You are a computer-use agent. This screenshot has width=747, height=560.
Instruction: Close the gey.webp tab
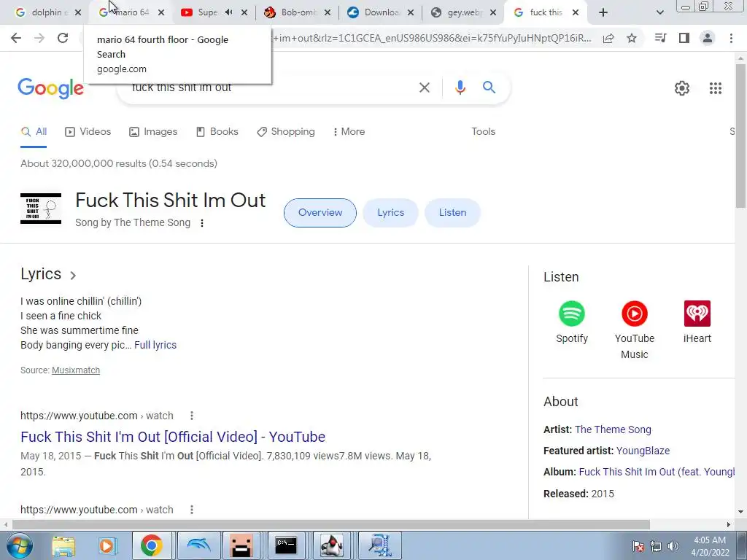click(x=494, y=12)
